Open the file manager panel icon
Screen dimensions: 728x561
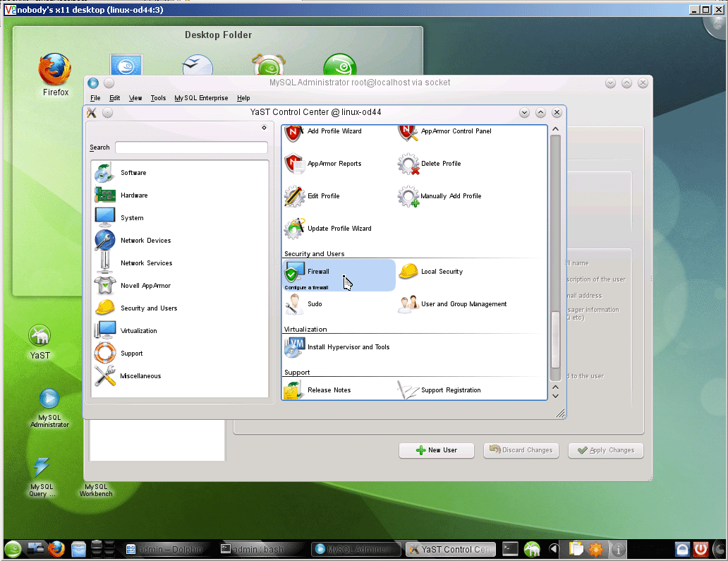pos(78,550)
